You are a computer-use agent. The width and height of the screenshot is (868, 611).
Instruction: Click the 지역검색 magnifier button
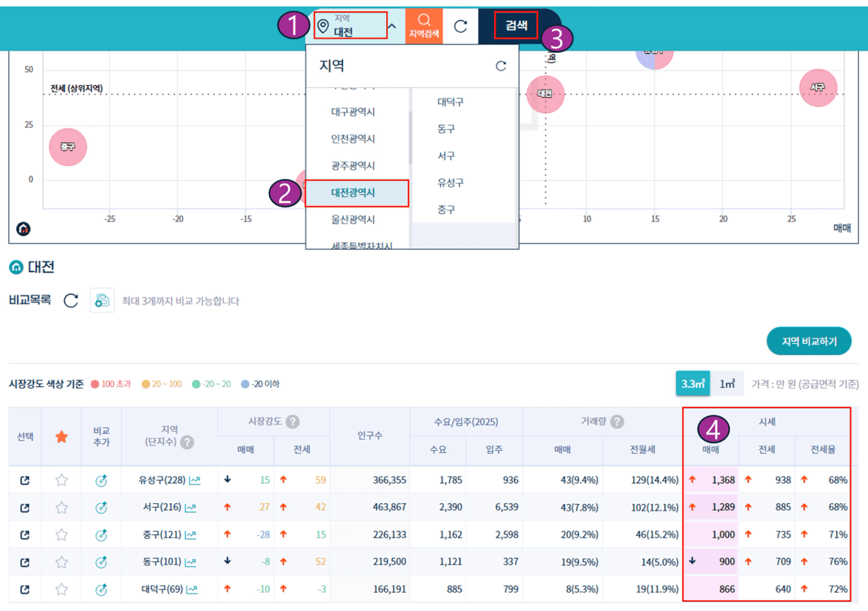coord(424,25)
